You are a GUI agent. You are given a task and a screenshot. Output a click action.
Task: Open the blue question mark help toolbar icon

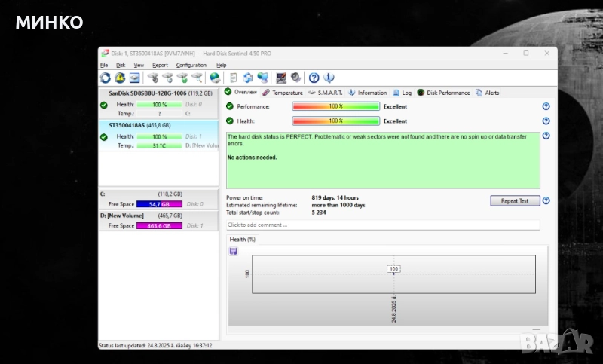coord(314,78)
